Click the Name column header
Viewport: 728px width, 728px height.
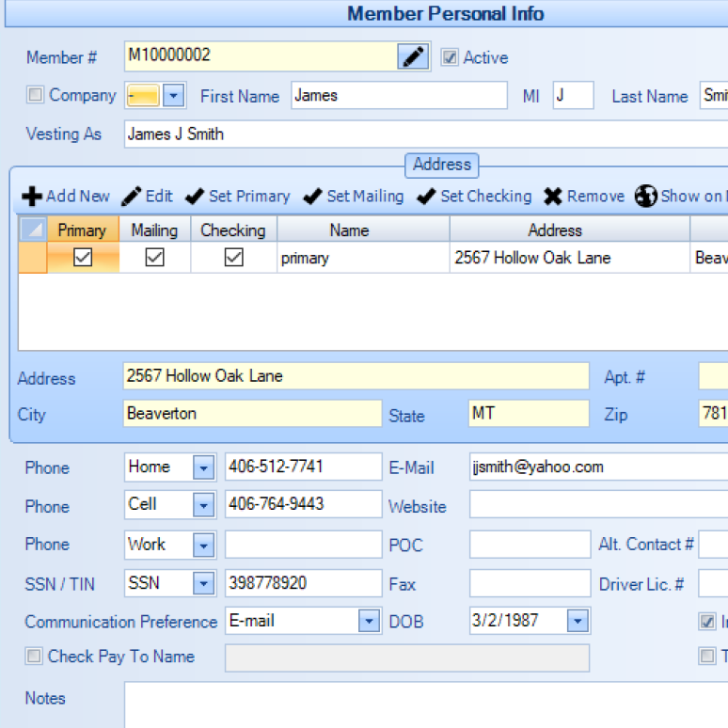point(349,230)
